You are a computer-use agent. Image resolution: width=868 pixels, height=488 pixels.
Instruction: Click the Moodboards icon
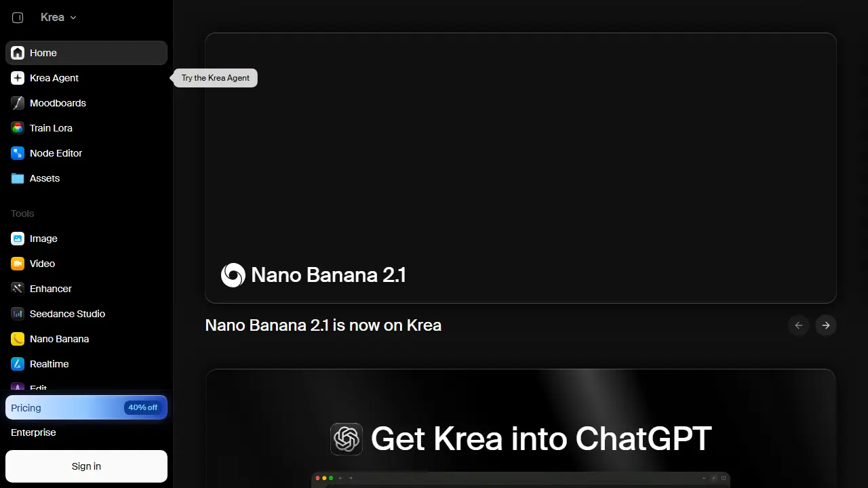pyautogui.click(x=18, y=103)
